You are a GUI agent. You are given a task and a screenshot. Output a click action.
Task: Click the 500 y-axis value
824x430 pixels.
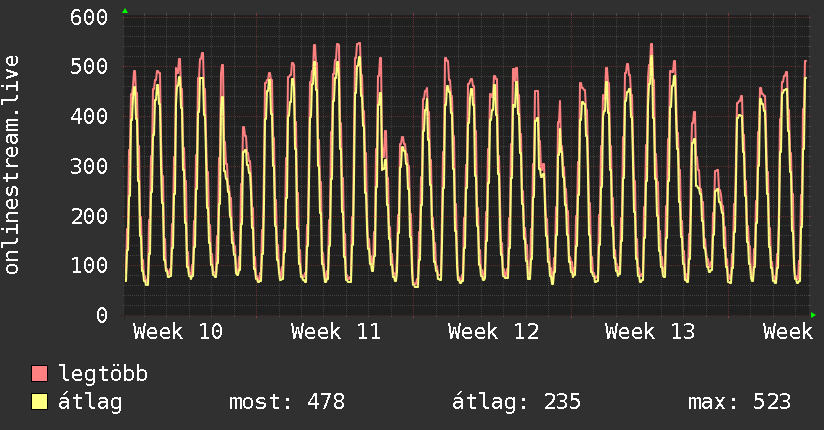[x=89, y=67]
